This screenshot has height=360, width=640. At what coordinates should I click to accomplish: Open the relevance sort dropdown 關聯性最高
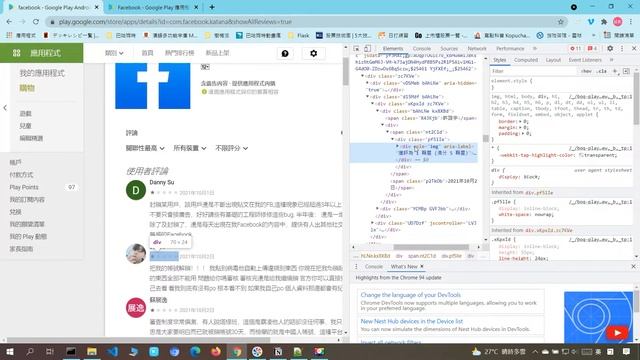click(x=145, y=148)
